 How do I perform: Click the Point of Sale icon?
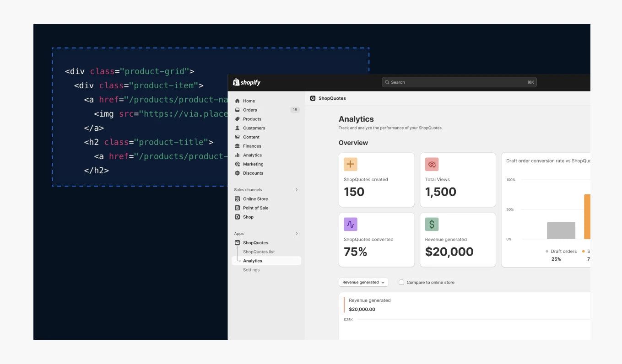click(237, 208)
